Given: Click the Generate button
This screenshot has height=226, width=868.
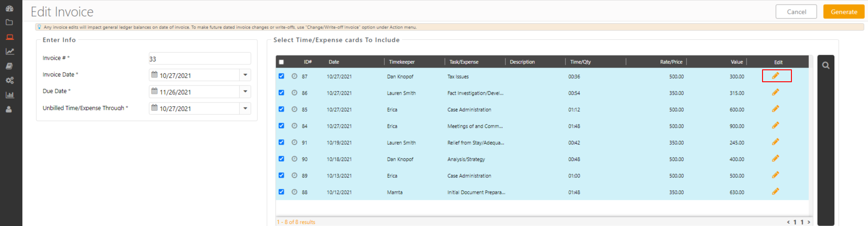Looking at the screenshot, I should (x=843, y=12).
